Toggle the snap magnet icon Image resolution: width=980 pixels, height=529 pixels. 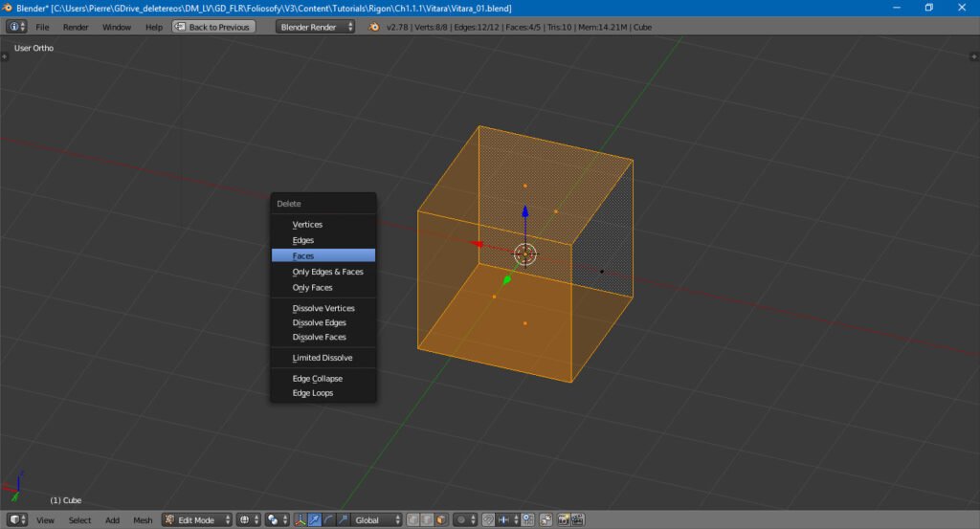(x=489, y=519)
